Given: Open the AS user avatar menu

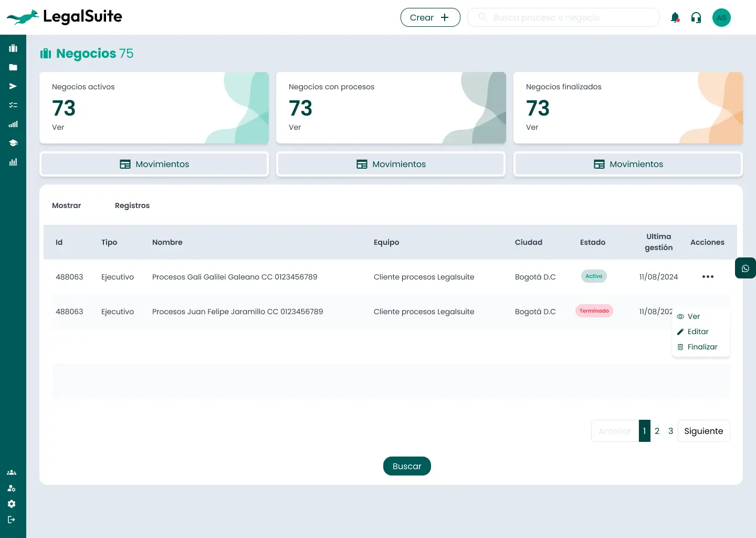Looking at the screenshot, I should pos(721,18).
